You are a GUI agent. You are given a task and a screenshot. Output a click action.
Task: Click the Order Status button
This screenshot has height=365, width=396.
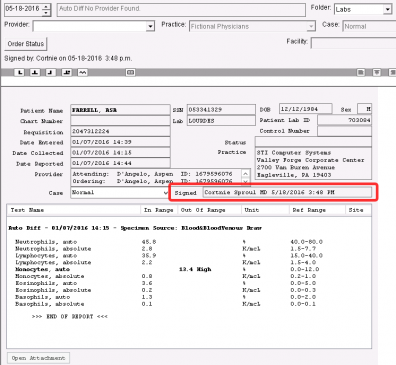pyautogui.click(x=26, y=44)
